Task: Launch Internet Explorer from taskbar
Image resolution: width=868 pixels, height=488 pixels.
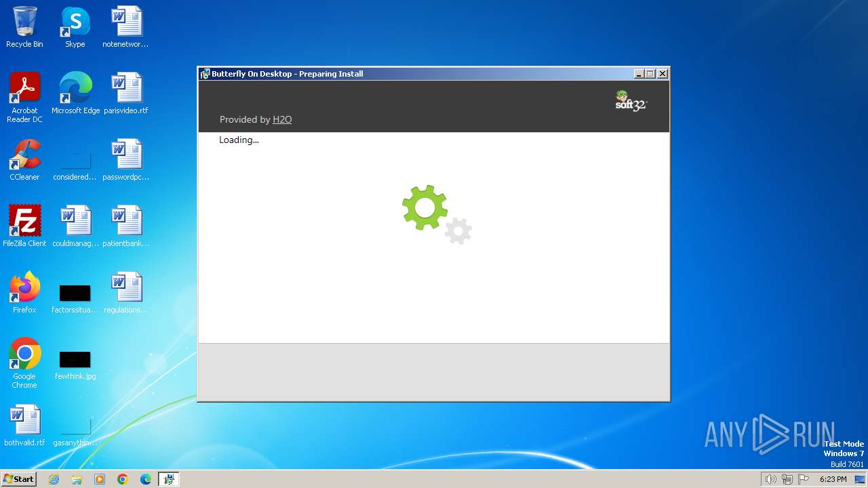Action: 54,479
